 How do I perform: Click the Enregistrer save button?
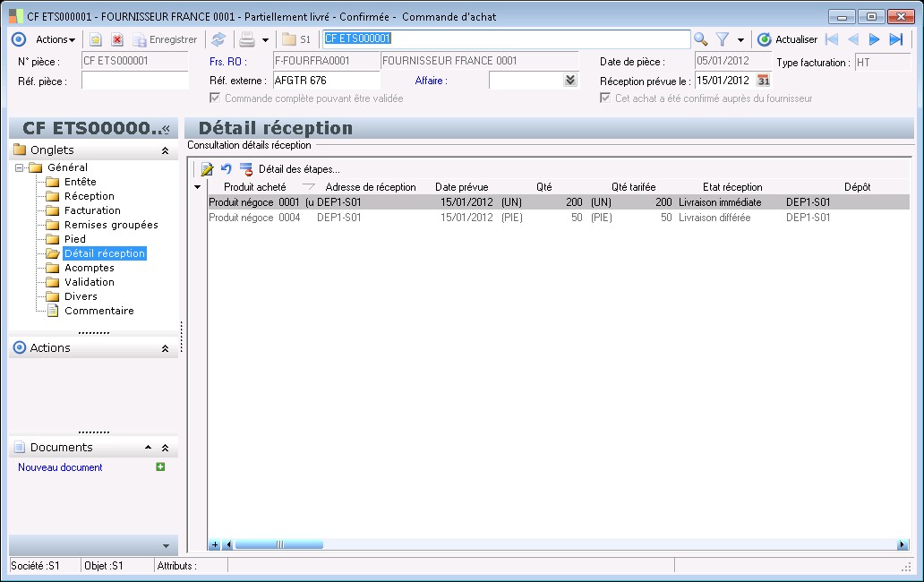click(x=166, y=39)
